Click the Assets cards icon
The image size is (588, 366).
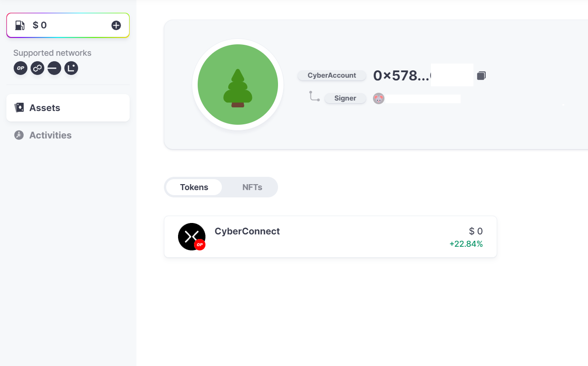tap(19, 108)
